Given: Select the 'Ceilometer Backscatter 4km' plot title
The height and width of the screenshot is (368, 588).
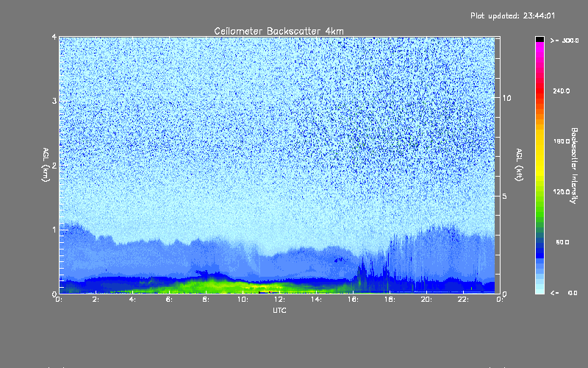Looking at the screenshot, I should click(x=279, y=31).
